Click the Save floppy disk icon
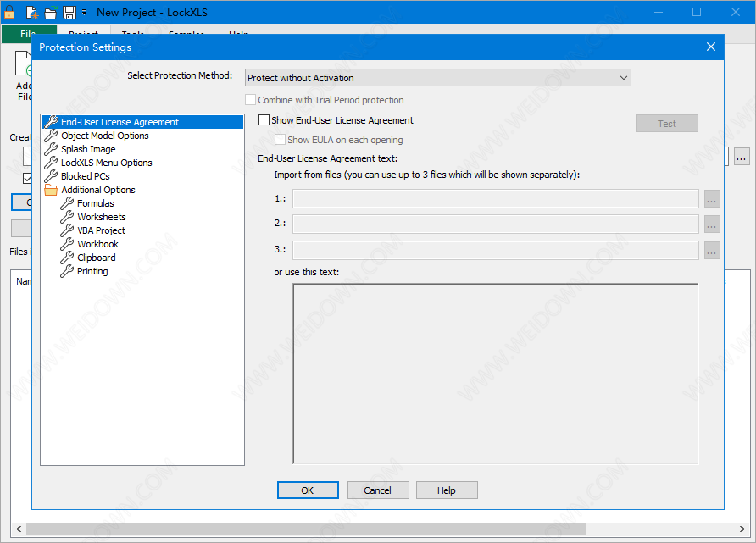The height and width of the screenshot is (543, 756). pos(69,13)
